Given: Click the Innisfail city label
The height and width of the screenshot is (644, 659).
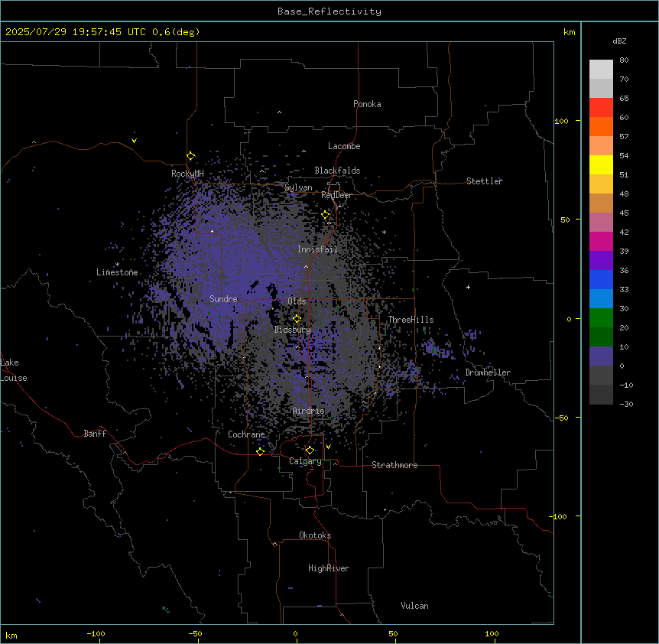Looking at the screenshot, I should point(317,249).
